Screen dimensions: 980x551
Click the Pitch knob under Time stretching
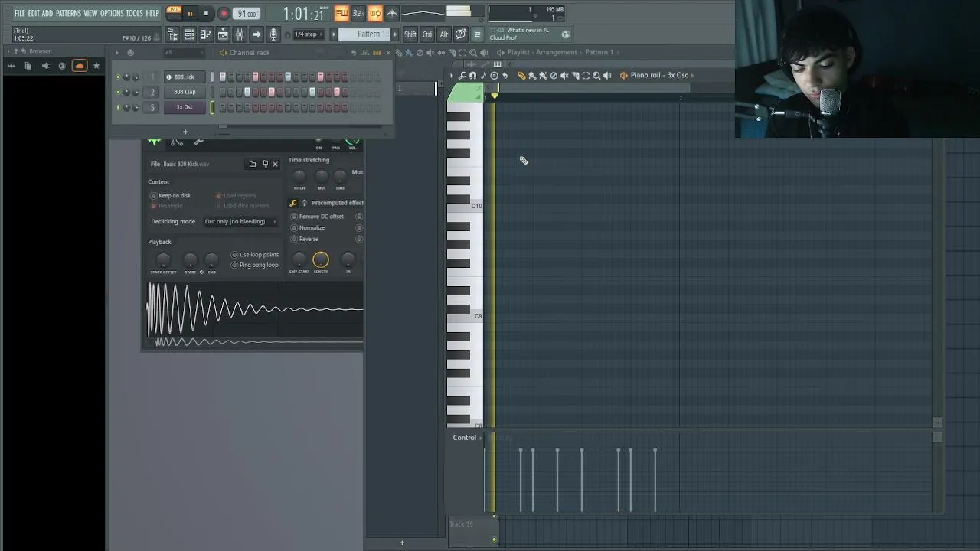coord(299,176)
